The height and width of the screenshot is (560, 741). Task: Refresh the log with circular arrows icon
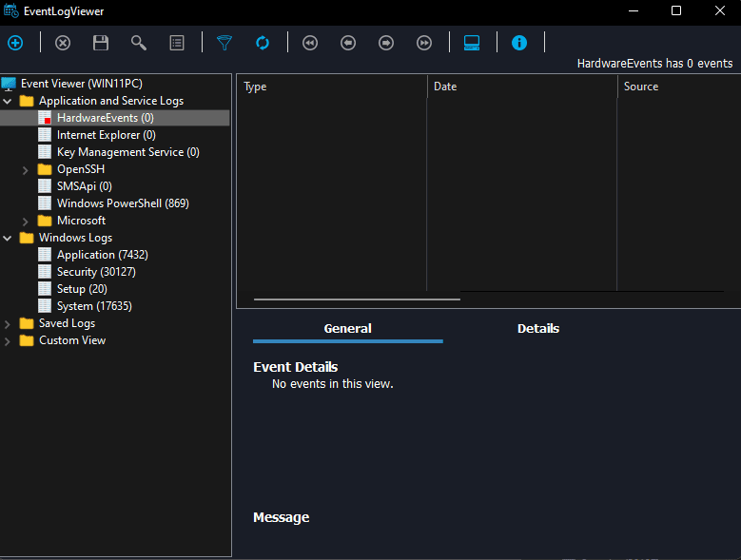pos(263,43)
